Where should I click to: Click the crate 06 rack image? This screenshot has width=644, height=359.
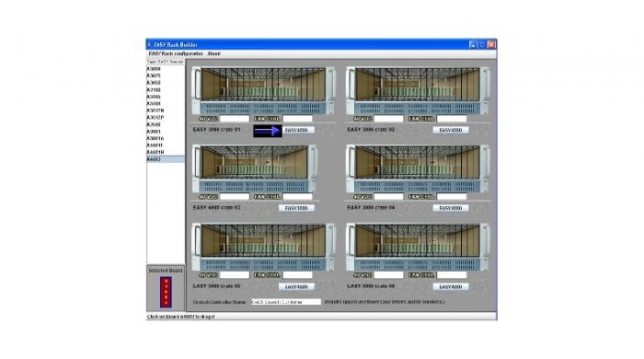click(x=418, y=247)
